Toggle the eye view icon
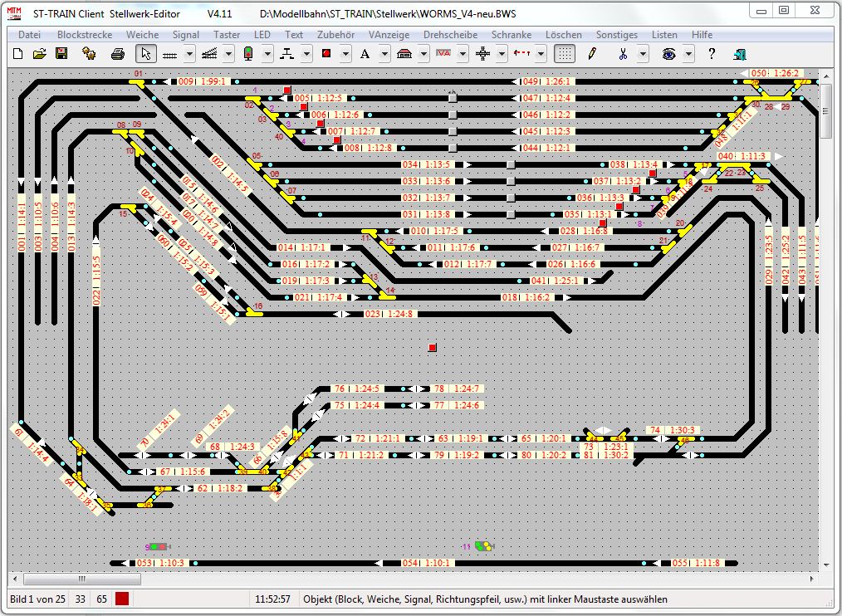This screenshot has width=842, height=616. [x=668, y=54]
